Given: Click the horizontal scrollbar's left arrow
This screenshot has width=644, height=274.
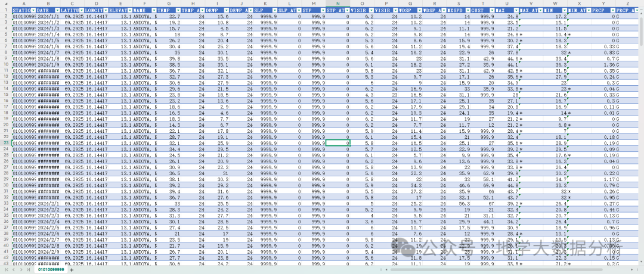Looking at the screenshot, I should point(386,270).
